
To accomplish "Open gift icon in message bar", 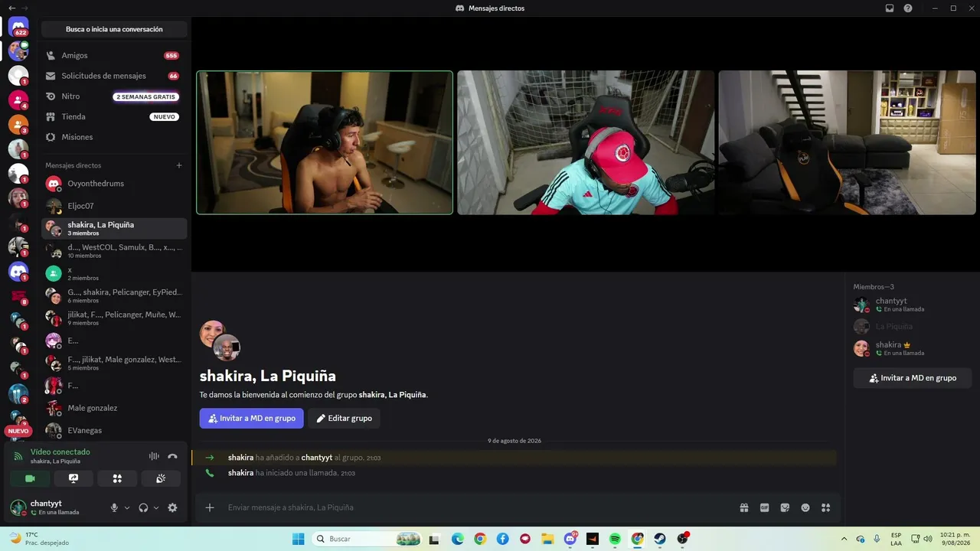I will (x=743, y=507).
